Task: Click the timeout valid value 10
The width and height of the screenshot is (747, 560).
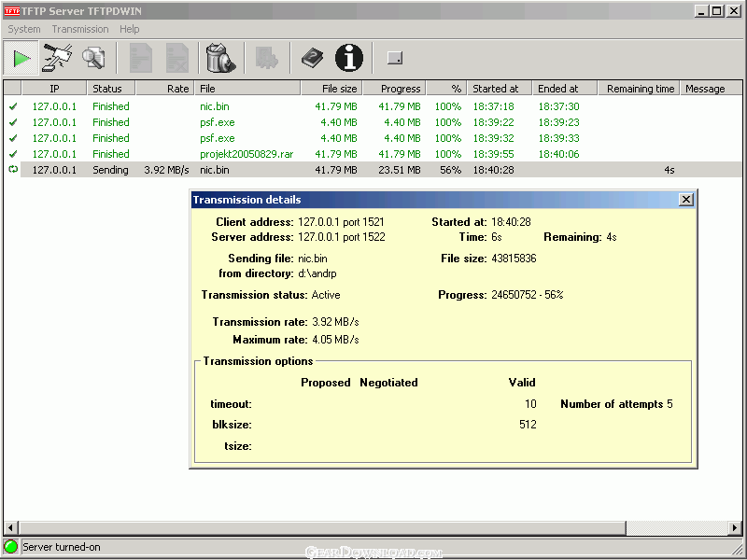Action: point(530,404)
